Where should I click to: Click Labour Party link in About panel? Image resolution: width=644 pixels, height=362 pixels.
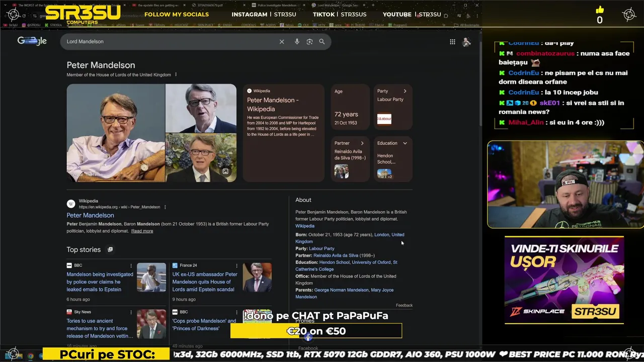point(321,248)
